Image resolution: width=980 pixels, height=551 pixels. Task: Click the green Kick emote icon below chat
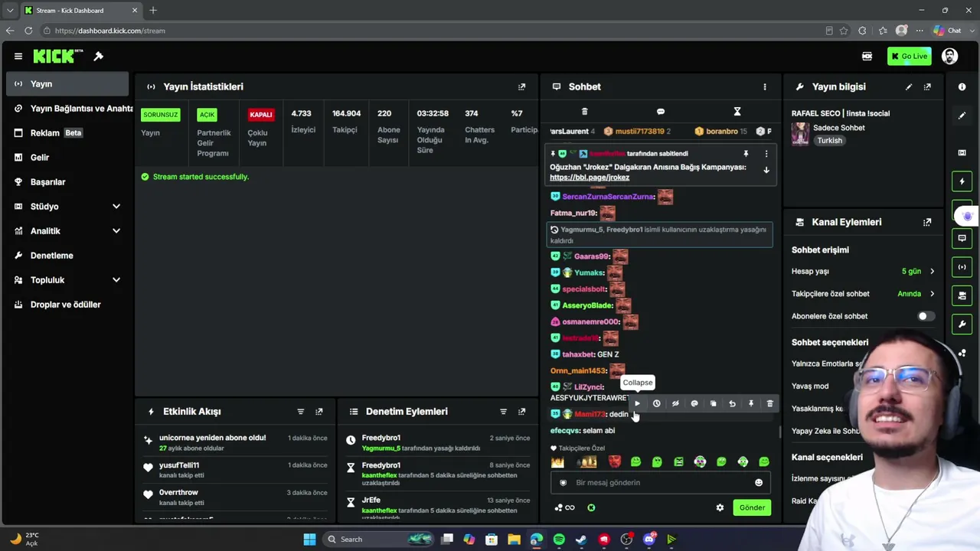tap(591, 507)
